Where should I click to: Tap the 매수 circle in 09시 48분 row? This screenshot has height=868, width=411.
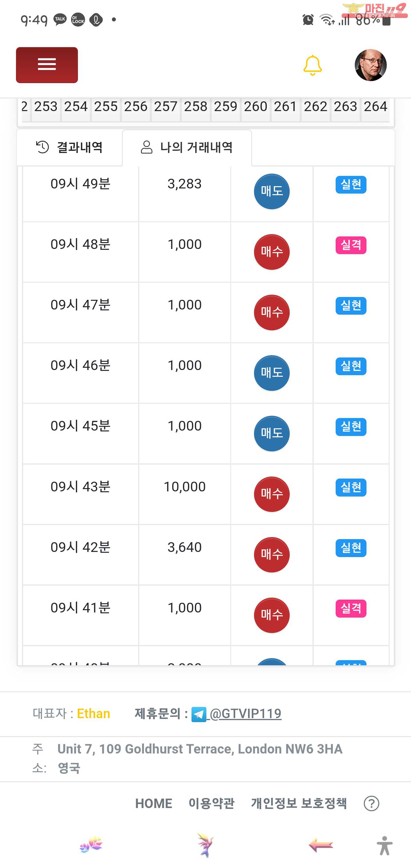(271, 252)
